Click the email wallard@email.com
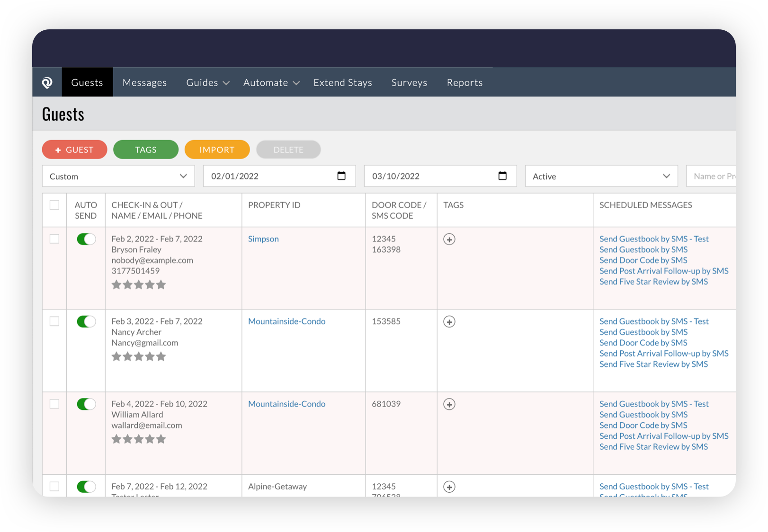768x532 pixels. 147,426
